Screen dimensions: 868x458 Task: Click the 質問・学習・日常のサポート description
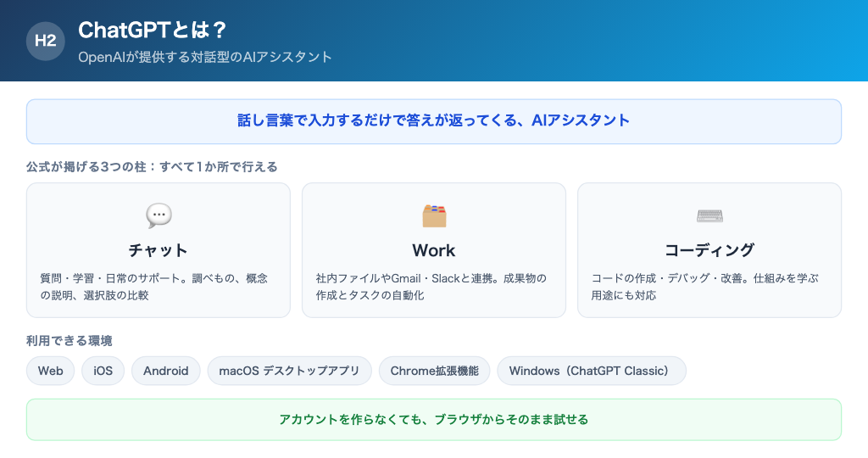click(x=154, y=287)
